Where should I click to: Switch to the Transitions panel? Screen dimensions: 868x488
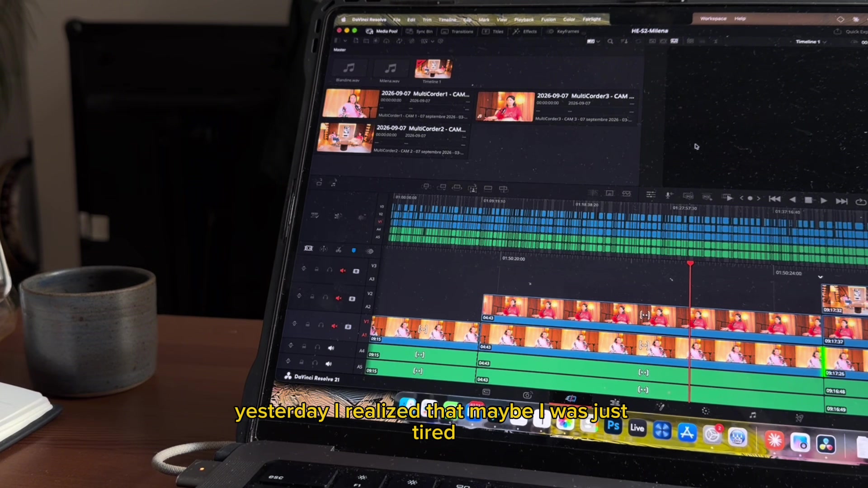point(457,32)
